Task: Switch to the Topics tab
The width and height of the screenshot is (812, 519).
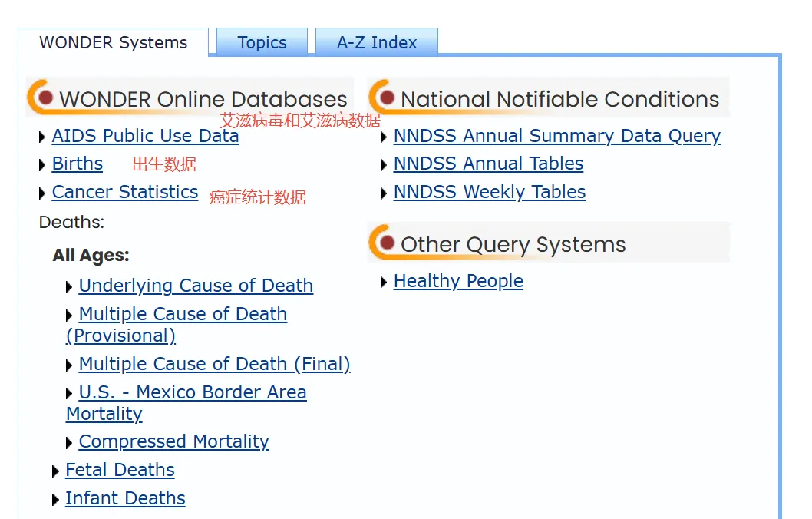Action: coord(262,42)
